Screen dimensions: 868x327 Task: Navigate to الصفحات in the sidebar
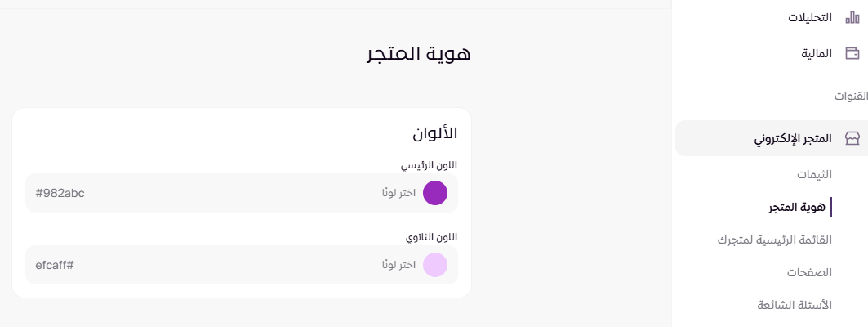(809, 272)
